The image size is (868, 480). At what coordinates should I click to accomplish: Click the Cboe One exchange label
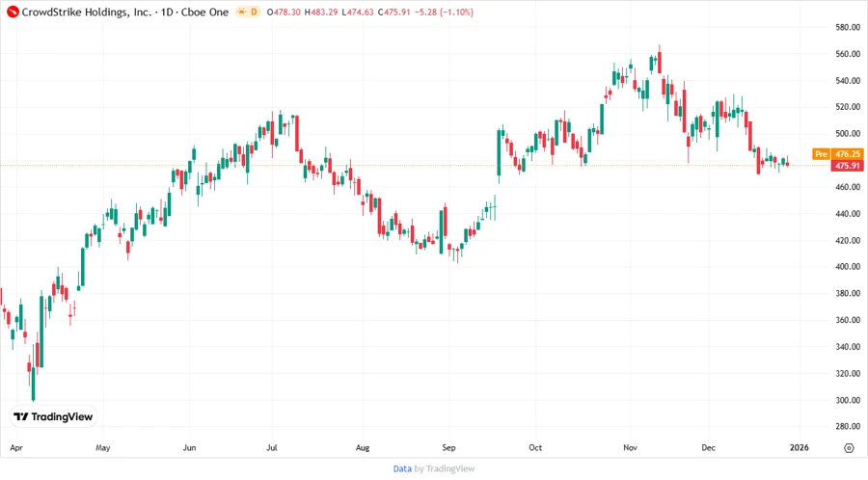(204, 12)
